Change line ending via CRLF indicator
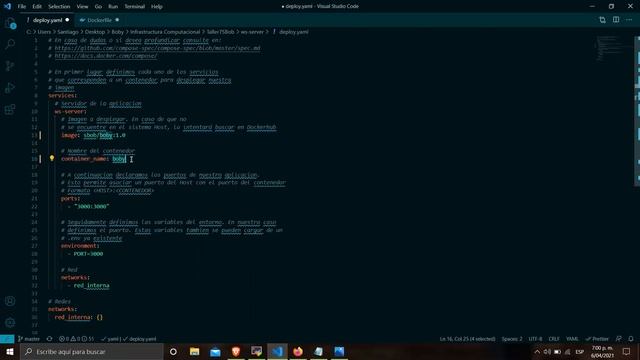Screen dimensions: 640x360 click(554, 339)
